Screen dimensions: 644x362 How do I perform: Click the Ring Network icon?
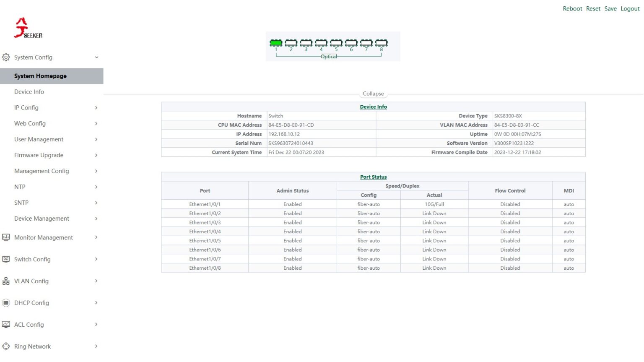(x=6, y=346)
